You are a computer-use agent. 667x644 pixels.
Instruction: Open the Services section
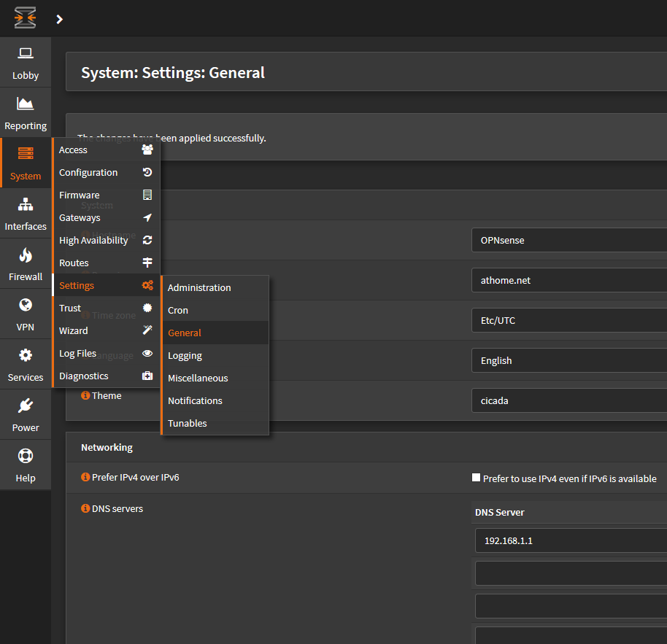[26, 364]
